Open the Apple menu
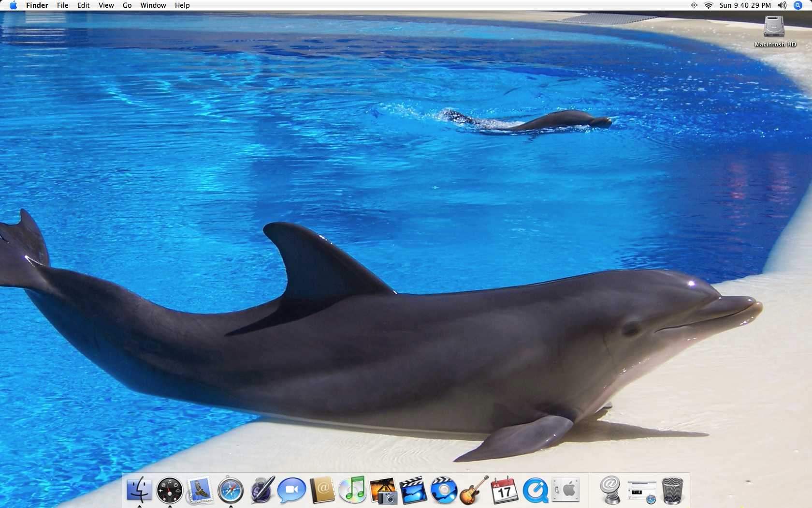Screen dimensions: 812x508 [13, 5]
